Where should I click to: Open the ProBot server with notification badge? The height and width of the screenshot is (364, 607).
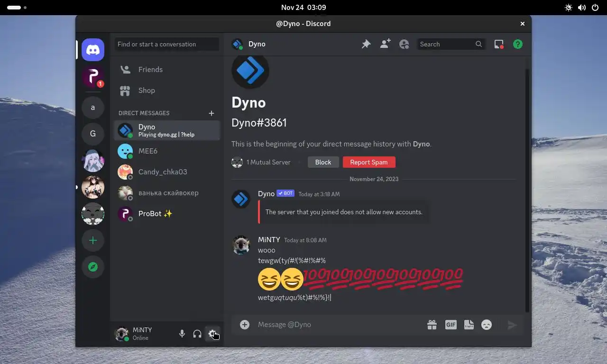point(93,77)
